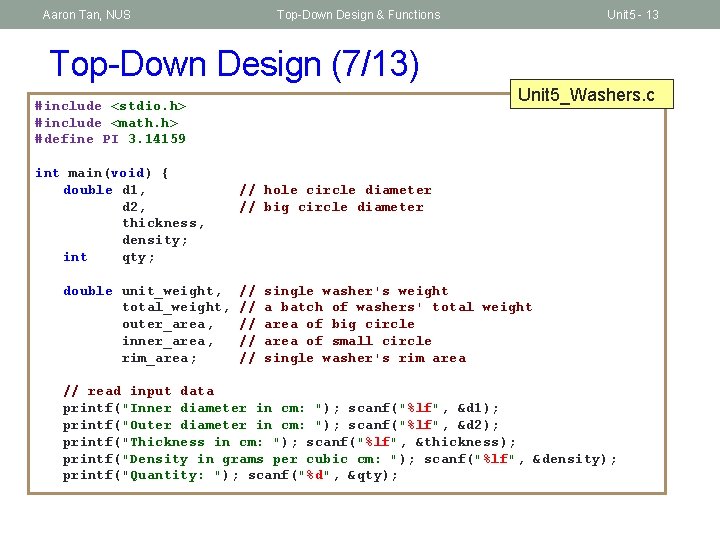The width and height of the screenshot is (720, 540).
Task: Click the scanf("%lf", &d2) statement
Action: pos(423,425)
